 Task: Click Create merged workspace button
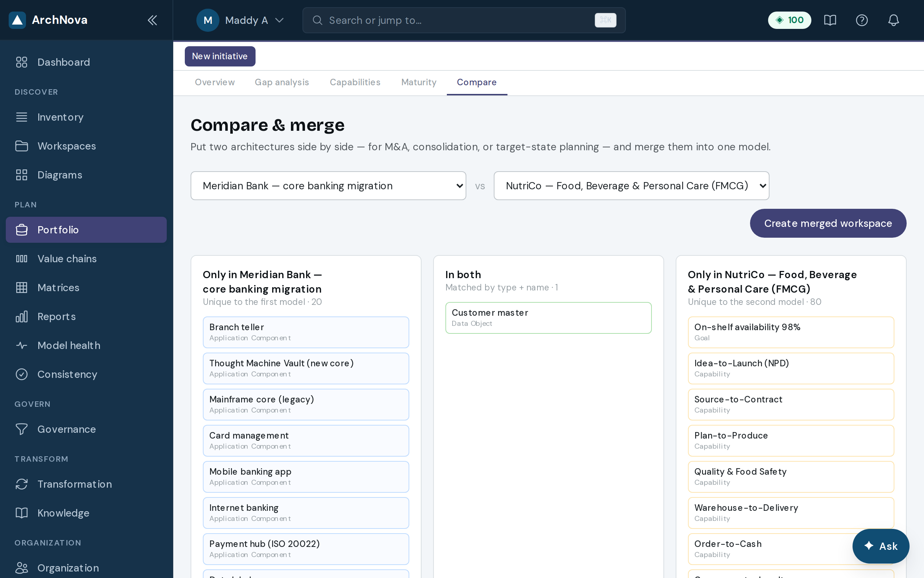click(828, 223)
